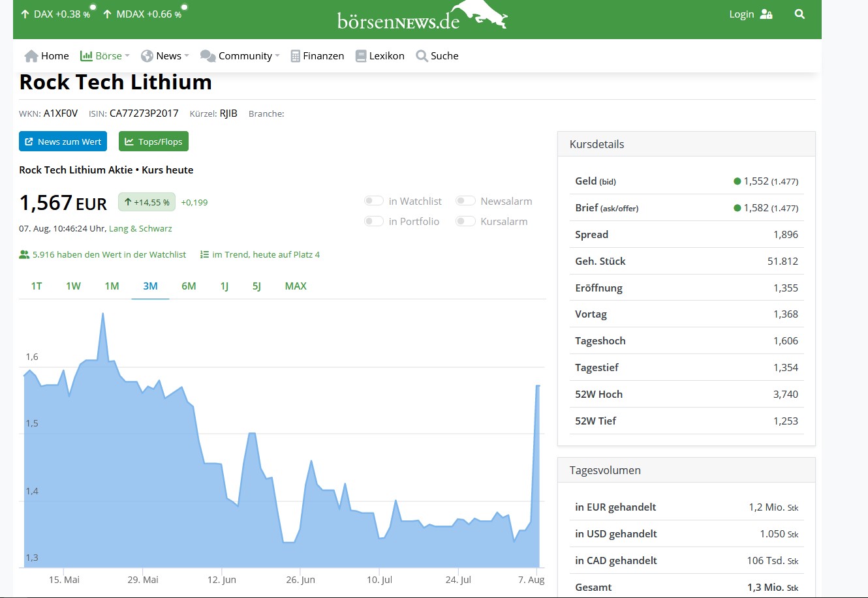Switch chart to 1M timeframe tab
868x598 pixels.
[112, 286]
